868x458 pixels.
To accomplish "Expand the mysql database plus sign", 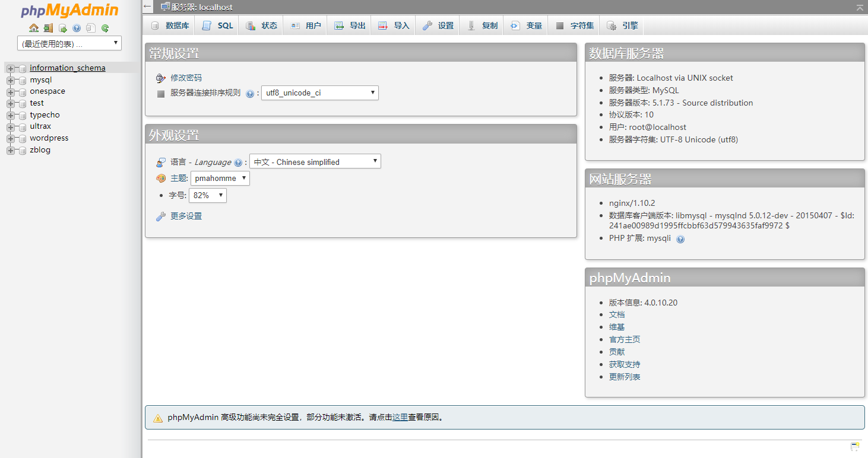I will (x=11, y=80).
